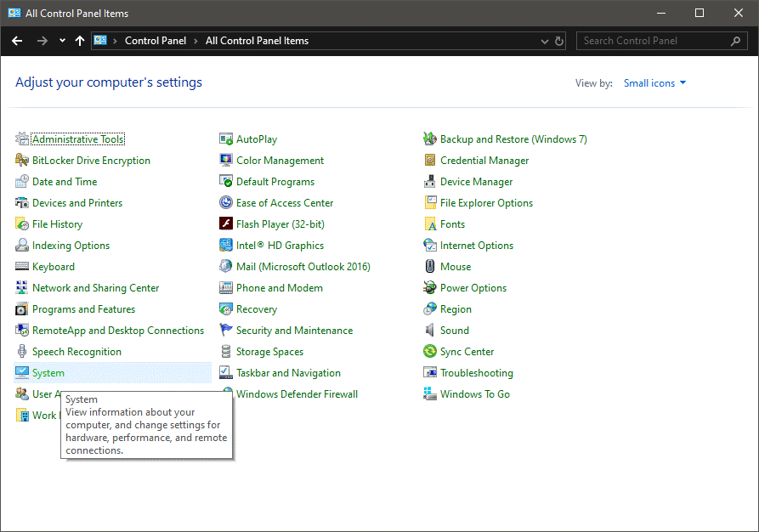Open the back navigation recent pages chevron
The height and width of the screenshot is (532, 759).
(x=61, y=40)
